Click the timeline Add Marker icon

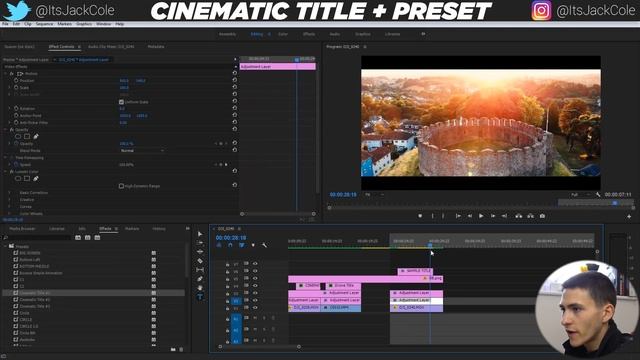253,245
